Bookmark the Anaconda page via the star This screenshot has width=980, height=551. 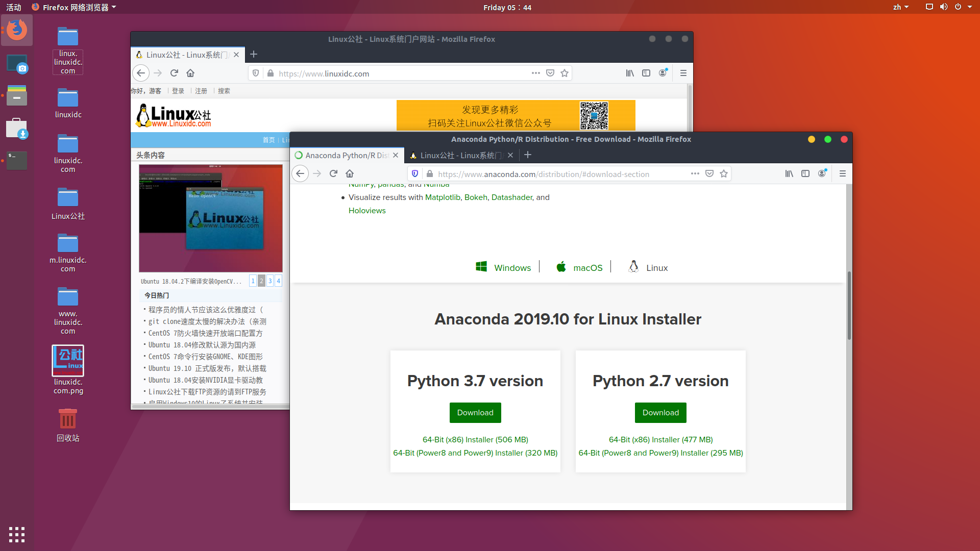click(723, 173)
